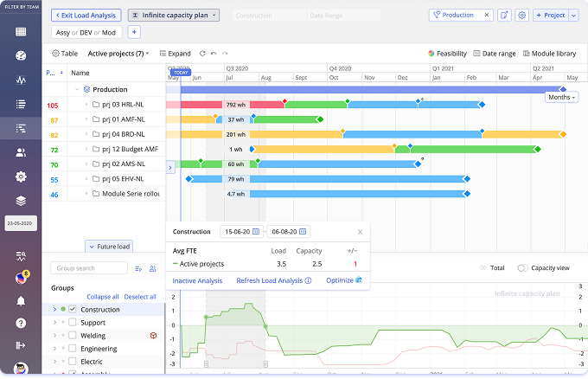Open the Module library

pyautogui.click(x=549, y=54)
